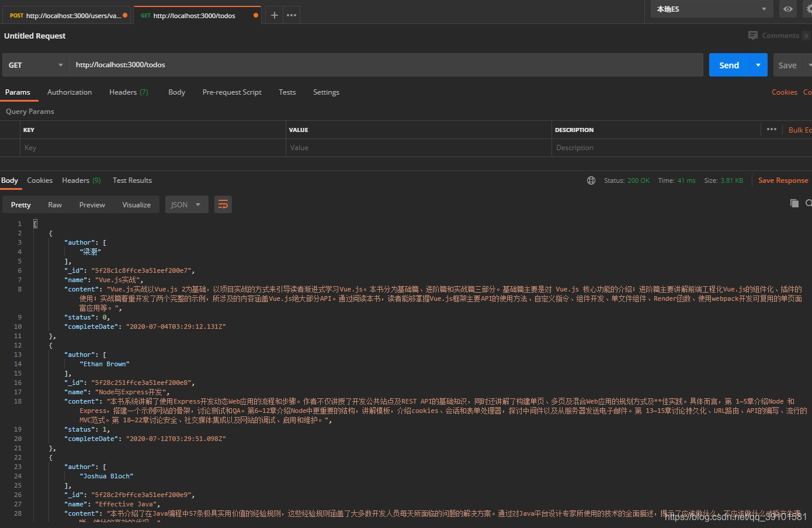The height and width of the screenshot is (528, 812).
Task: Click the Comments label
Action: (780, 36)
